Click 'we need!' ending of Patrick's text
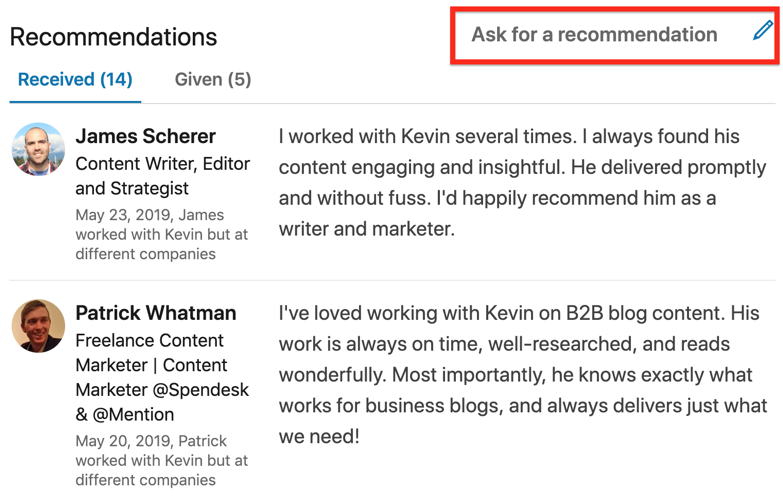The height and width of the screenshot is (499, 783). tap(319, 437)
